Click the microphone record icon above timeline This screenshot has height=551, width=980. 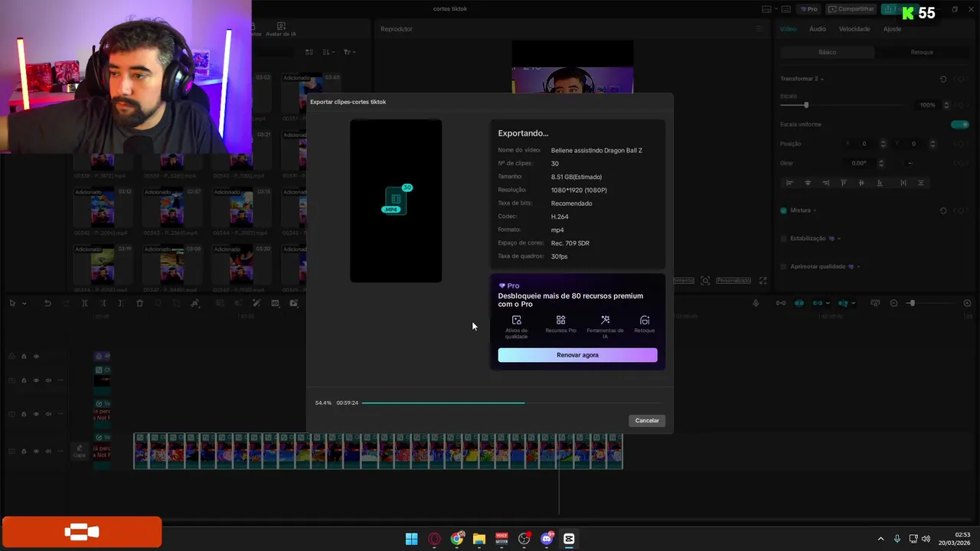pyautogui.click(x=756, y=303)
